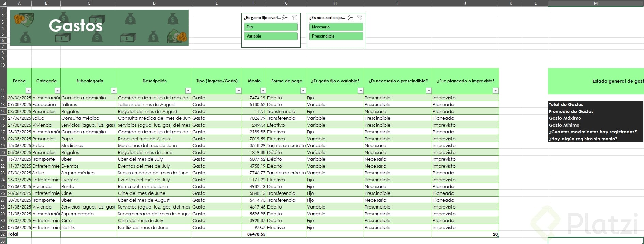Select the Fijo slicer item
The height and width of the screenshot is (244, 644).
click(x=271, y=27)
